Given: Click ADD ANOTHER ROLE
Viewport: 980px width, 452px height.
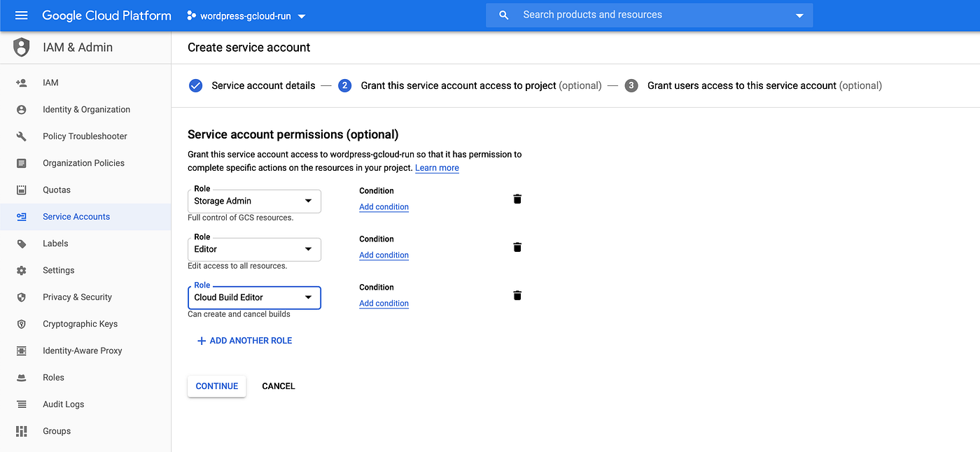Looking at the screenshot, I should (x=244, y=340).
